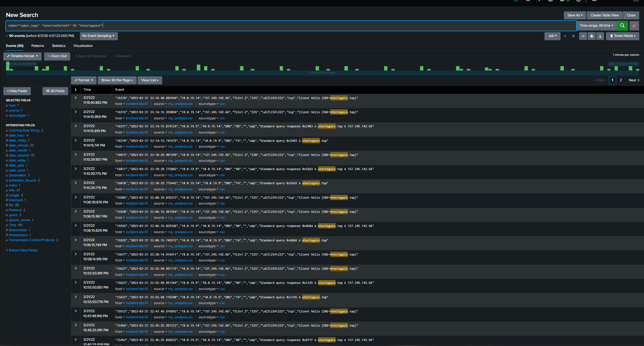This screenshot has height=346, width=644.
Task: Switch to the Events (90) tab
Action: point(15,46)
